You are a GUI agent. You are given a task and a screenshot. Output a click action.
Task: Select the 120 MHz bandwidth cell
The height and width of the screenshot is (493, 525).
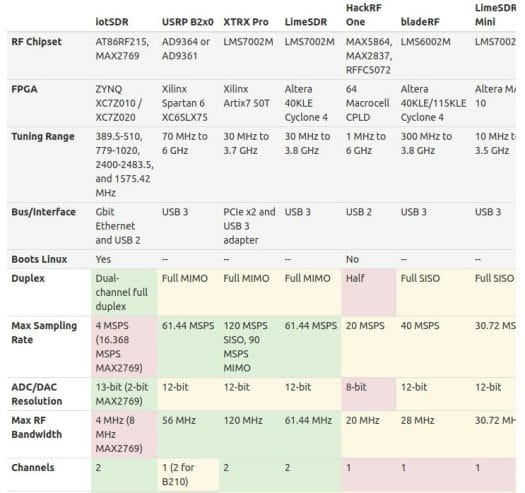tap(249, 434)
